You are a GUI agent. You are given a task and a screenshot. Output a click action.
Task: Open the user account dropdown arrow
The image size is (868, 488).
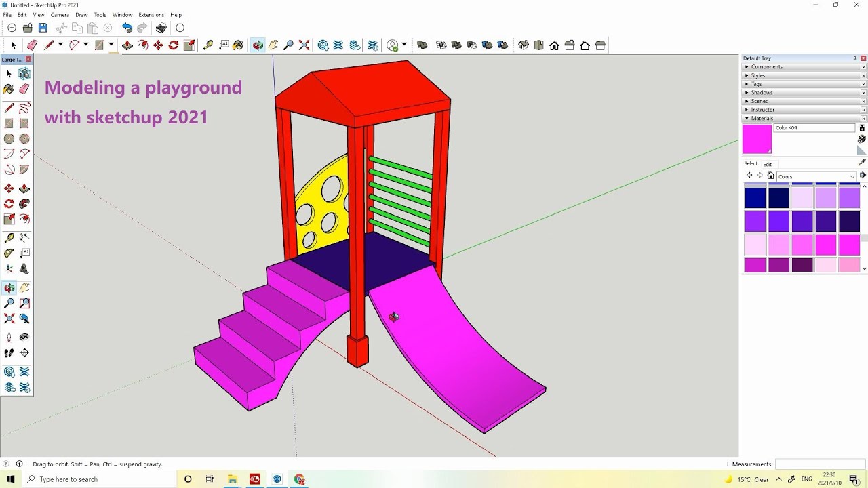[404, 45]
